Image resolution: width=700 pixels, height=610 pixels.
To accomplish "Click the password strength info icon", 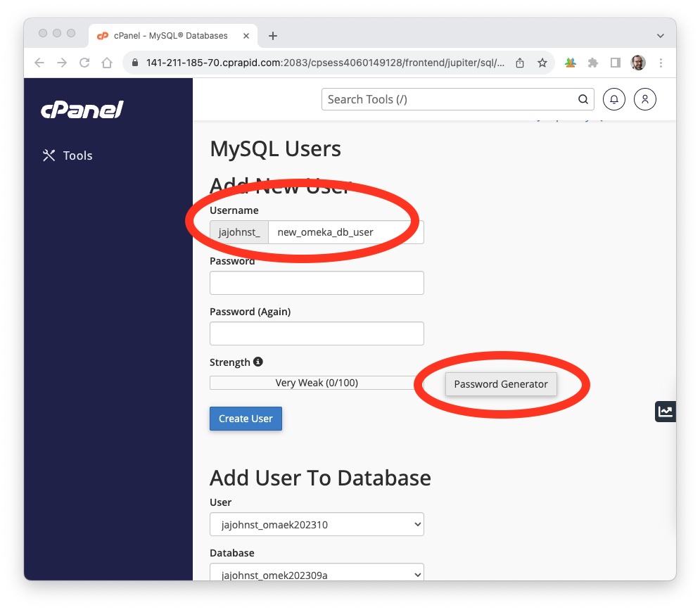I will click(258, 362).
